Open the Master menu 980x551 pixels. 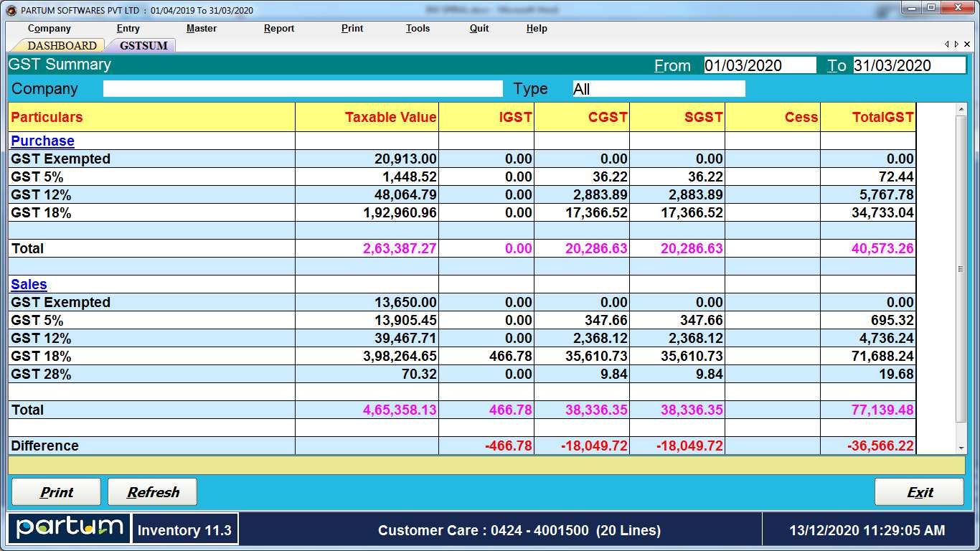[201, 29]
